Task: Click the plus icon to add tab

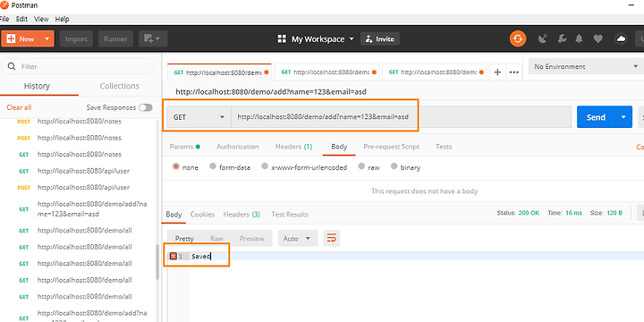Action: [x=497, y=72]
